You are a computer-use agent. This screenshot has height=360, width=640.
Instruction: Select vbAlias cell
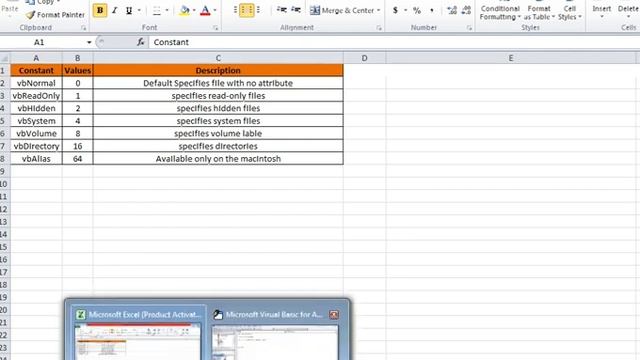[36, 158]
